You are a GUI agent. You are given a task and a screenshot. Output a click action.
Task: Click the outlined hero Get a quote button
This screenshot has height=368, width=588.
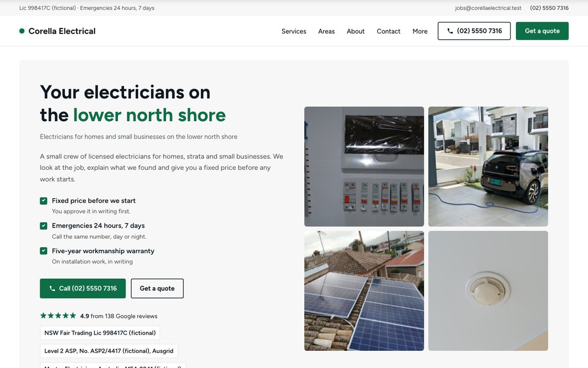pos(157,289)
